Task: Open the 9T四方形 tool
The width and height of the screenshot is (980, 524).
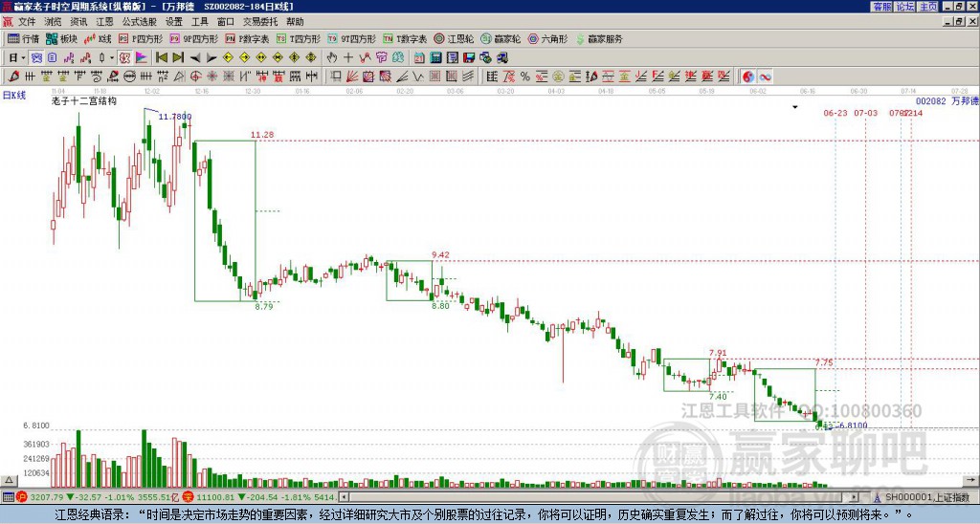Action: tap(352, 38)
